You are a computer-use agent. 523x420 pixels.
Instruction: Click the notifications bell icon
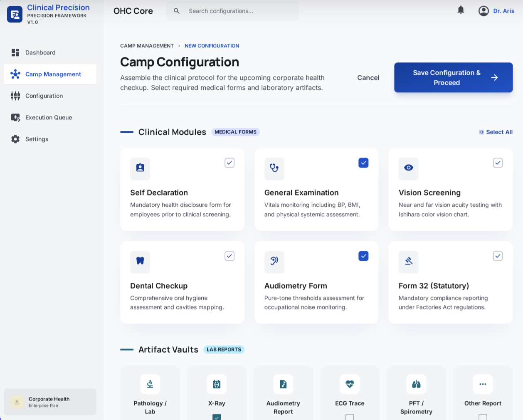click(x=461, y=10)
